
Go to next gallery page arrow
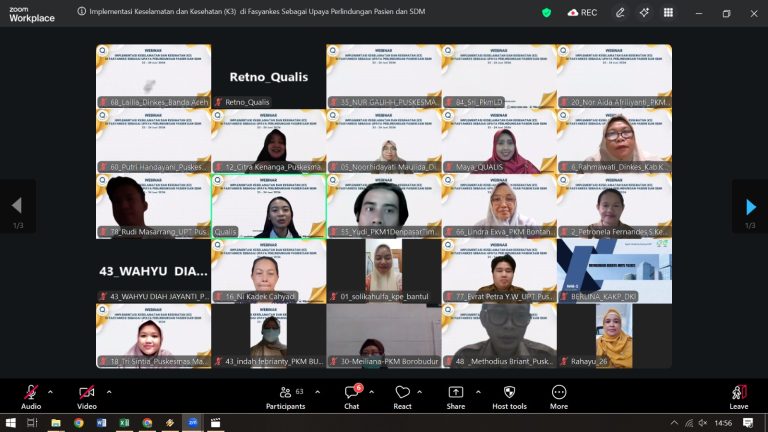750,207
